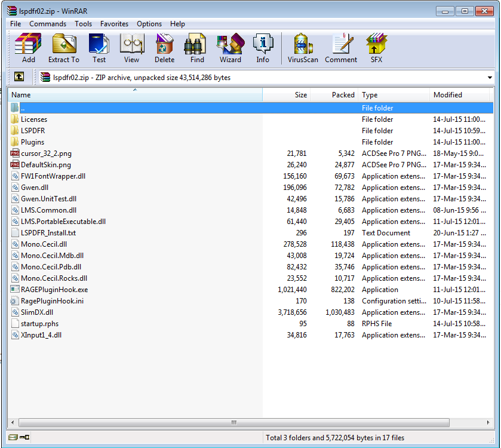501x448 pixels.
Task: Select XInput1_4.dll file name
Action: pos(41,335)
